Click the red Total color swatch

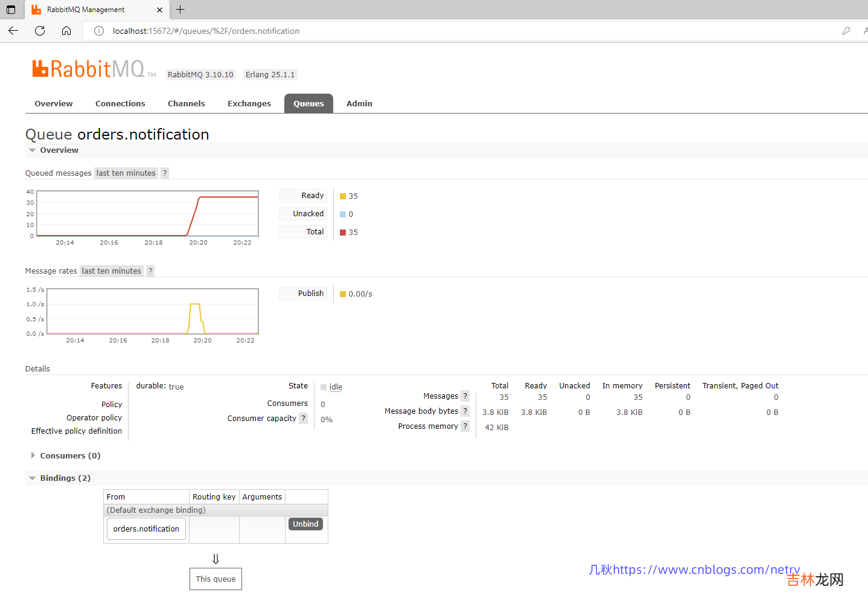343,233
